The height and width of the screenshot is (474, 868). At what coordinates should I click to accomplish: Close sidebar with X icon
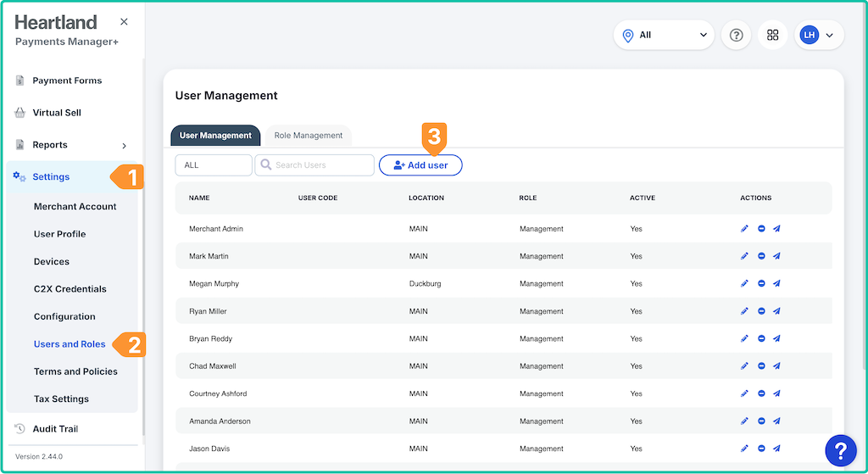click(x=124, y=21)
